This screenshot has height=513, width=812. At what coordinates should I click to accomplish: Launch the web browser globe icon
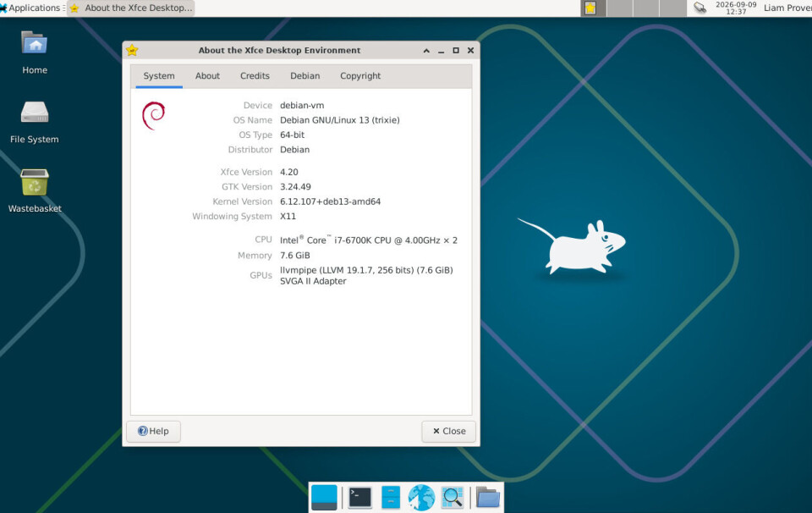(x=421, y=498)
